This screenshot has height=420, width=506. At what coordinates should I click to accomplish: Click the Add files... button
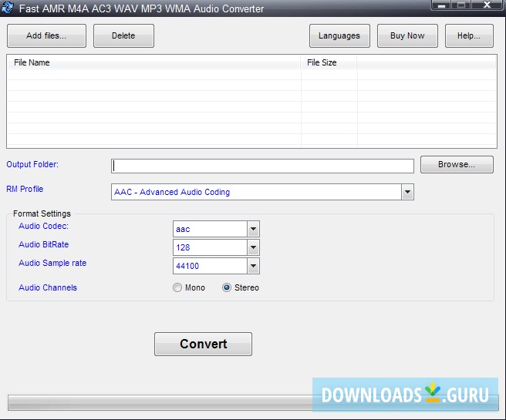click(46, 35)
